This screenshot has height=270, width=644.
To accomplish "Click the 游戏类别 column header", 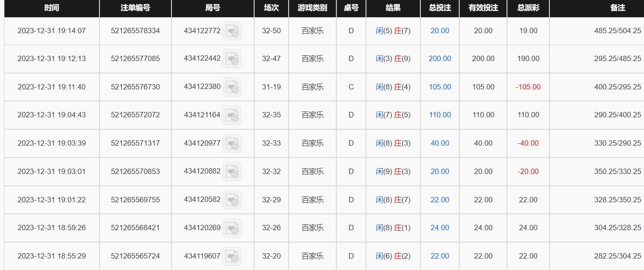I will coord(312,8).
